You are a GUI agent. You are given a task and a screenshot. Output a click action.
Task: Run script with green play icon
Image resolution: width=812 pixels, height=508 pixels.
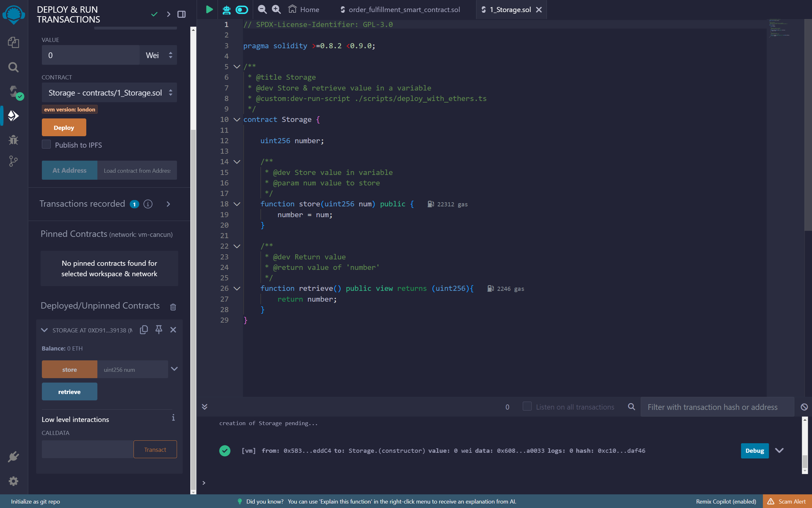tap(209, 10)
